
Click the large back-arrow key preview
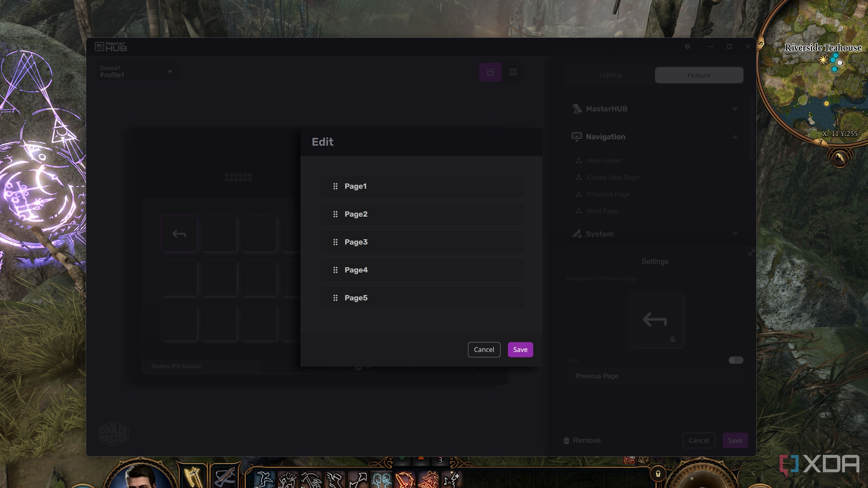[655, 320]
